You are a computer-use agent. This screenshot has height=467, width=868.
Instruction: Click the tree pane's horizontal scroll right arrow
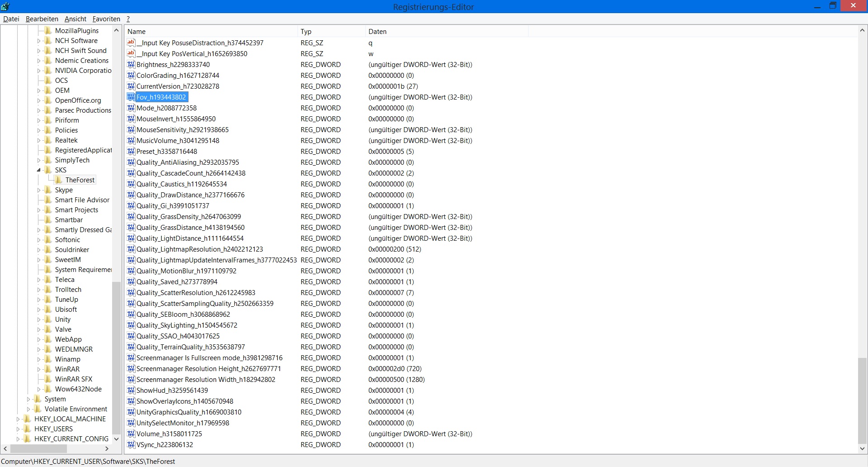107,449
